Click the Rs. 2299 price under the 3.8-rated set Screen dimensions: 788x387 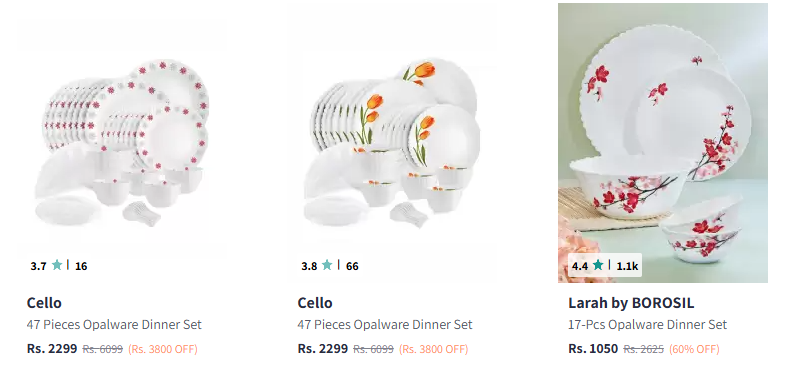[x=323, y=349]
